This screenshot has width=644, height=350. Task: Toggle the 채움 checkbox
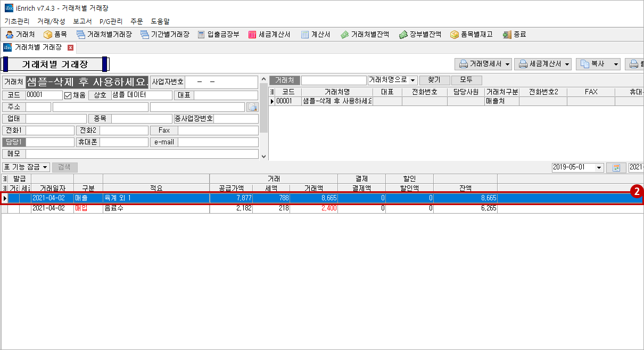pyautogui.click(x=68, y=95)
